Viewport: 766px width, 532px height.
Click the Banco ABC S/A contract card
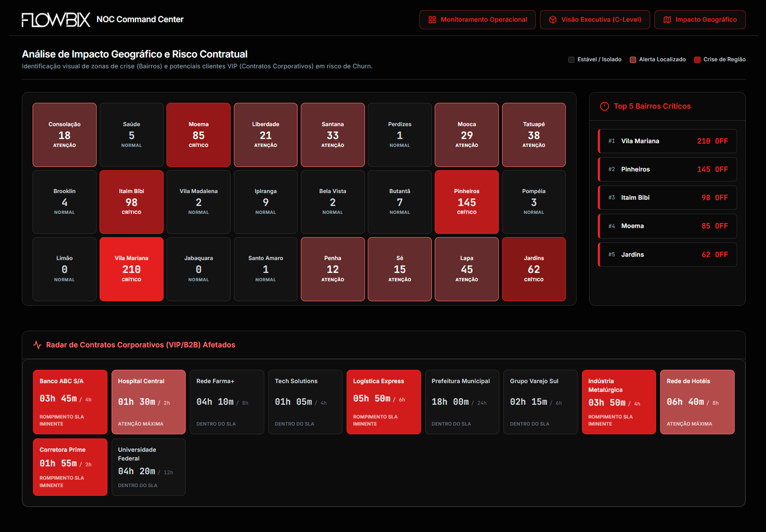[x=70, y=402]
